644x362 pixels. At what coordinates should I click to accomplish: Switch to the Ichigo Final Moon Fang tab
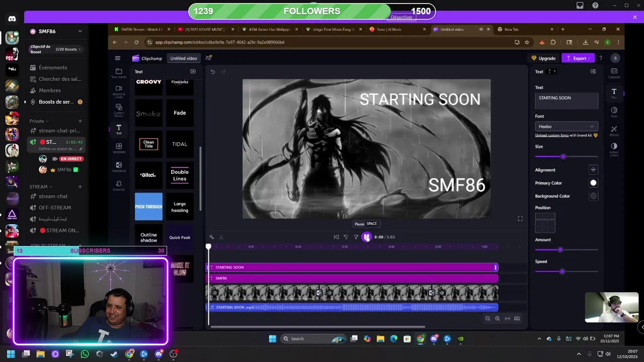pos(333,29)
